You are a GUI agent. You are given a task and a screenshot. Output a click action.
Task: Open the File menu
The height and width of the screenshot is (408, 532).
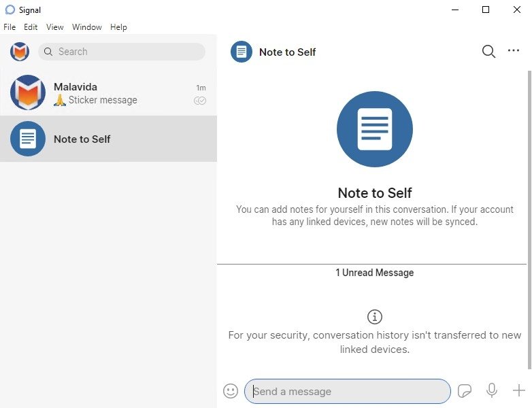[10, 27]
